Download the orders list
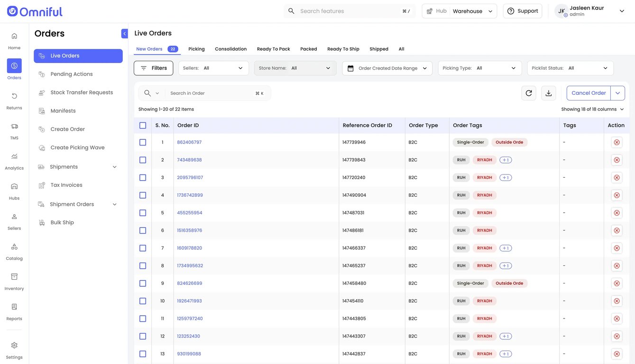Image resolution: width=635 pixels, height=364 pixels. pyautogui.click(x=548, y=93)
